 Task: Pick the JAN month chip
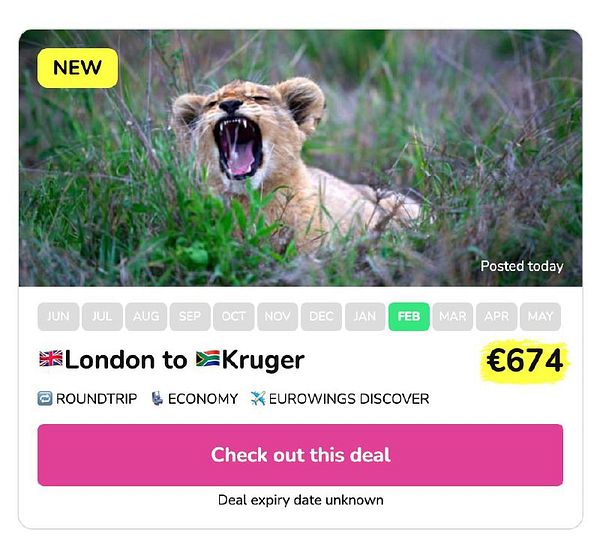pos(365,316)
